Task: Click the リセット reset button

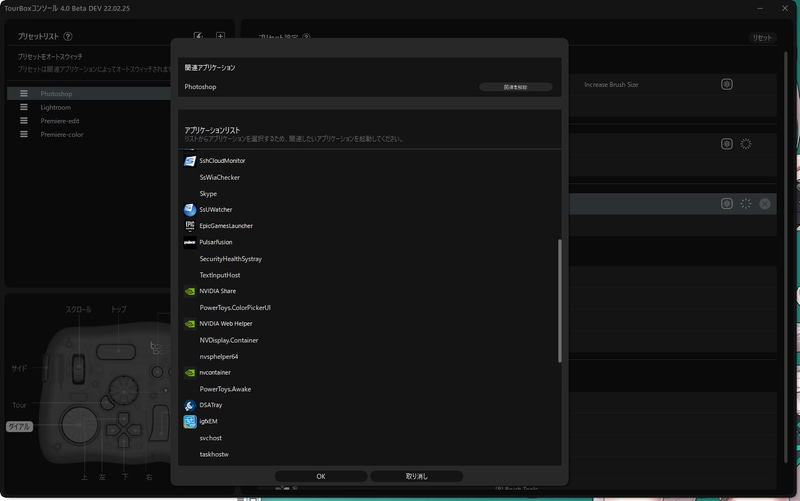Action: pyautogui.click(x=762, y=38)
